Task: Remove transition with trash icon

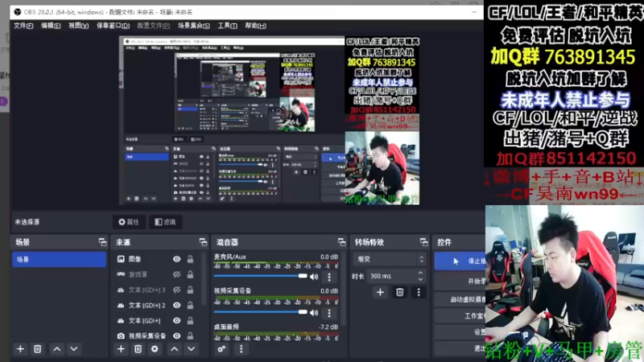Action: point(399,292)
